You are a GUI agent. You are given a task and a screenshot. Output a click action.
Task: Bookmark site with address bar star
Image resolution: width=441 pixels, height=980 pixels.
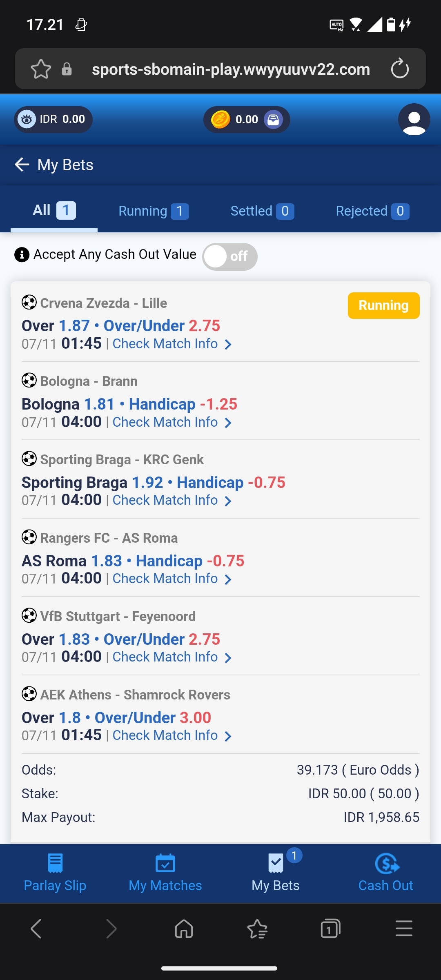click(x=41, y=69)
